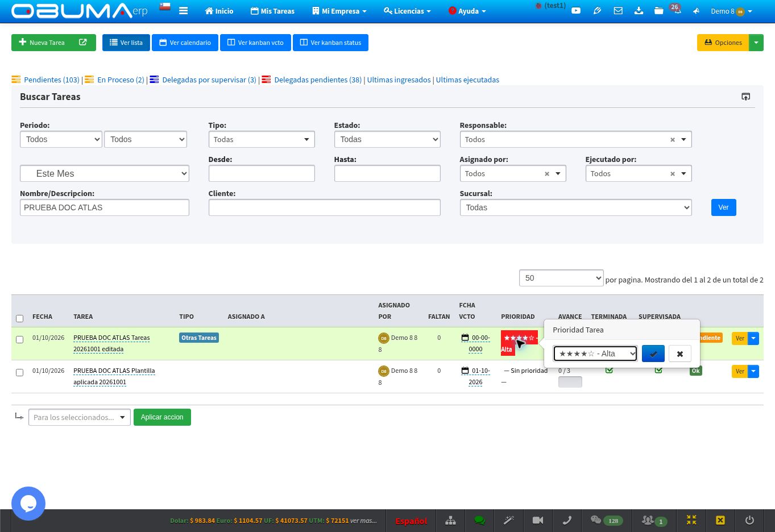Screen dimensions: 775x532
Task: Click the Desde date input field
Action: pos(262,173)
